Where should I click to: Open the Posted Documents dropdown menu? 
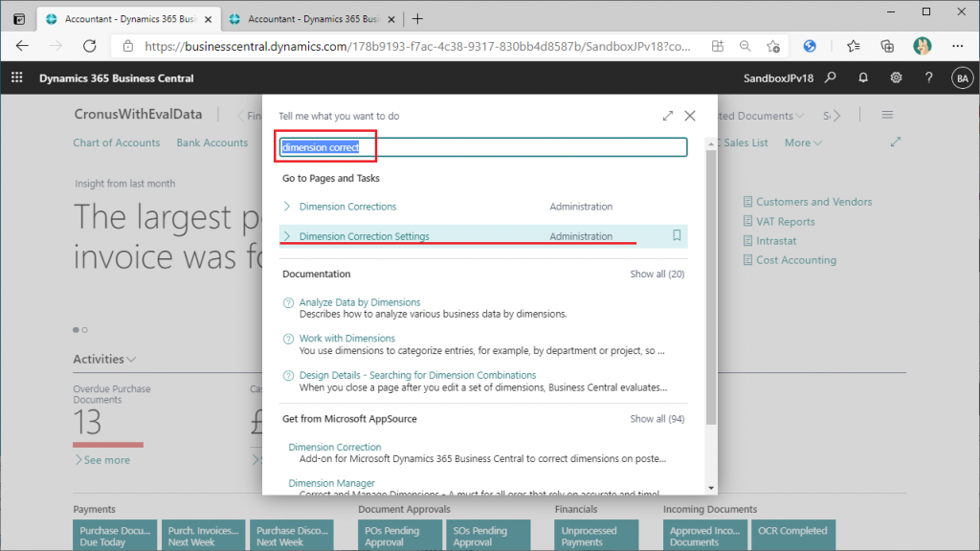click(x=761, y=116)
